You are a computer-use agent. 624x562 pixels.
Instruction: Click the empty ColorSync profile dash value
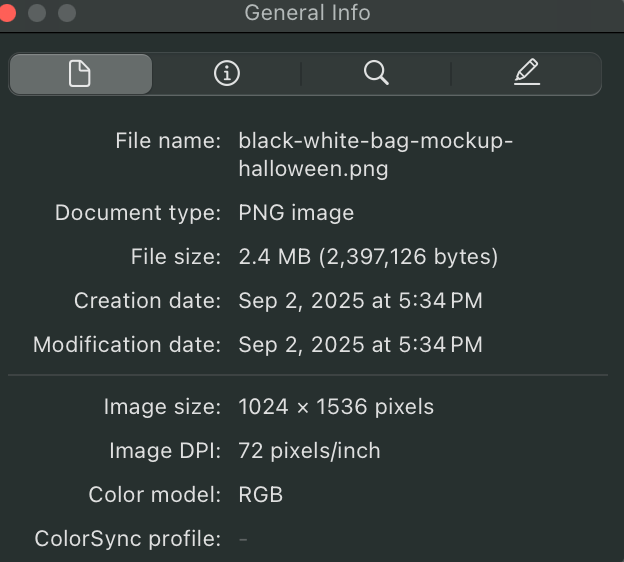[x=243, y=539]
